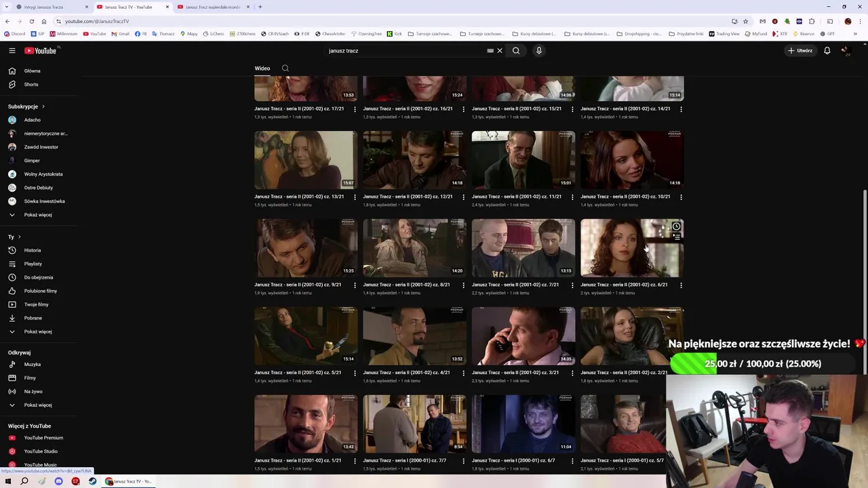The width and height of the screenshot is (868, 488).
Task: Open options menu for cz. 17/21 video
Action: pyautogui.click(x=355, y=109)
